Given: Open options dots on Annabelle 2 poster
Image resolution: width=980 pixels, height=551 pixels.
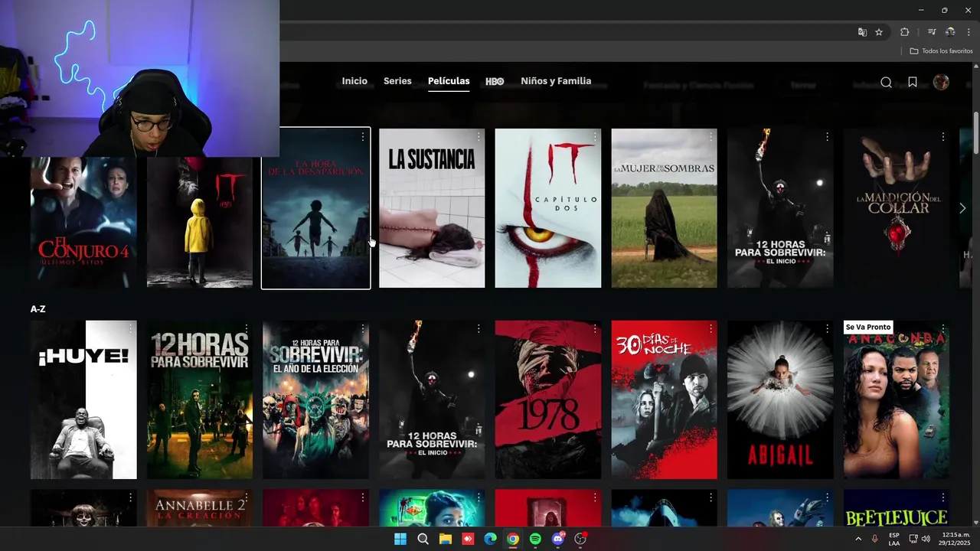Looking at the screenshot, I should (x=247, y=498).
